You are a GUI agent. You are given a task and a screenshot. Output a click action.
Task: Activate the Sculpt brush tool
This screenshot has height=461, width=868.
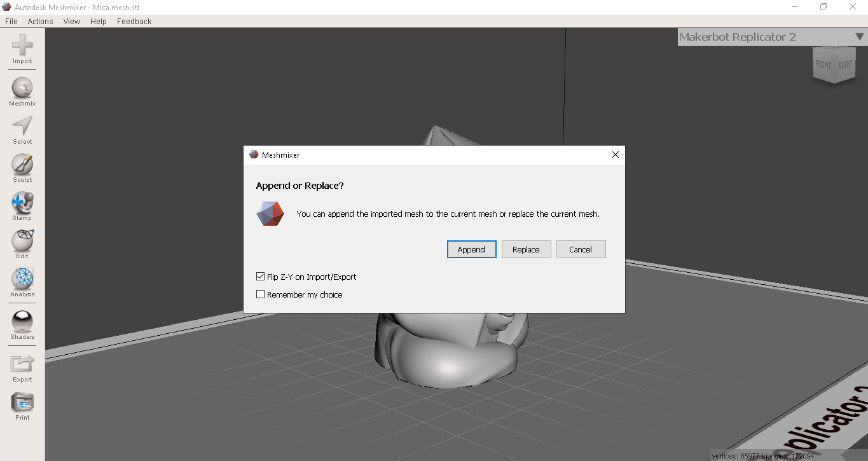point(22,165)
